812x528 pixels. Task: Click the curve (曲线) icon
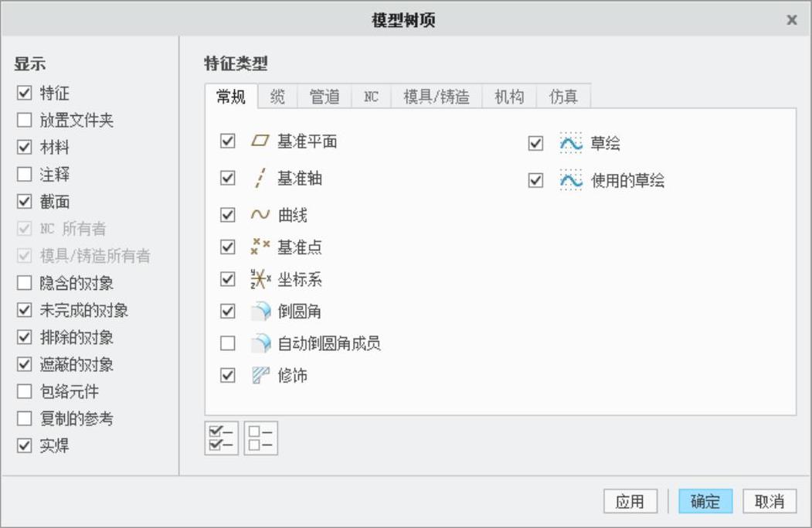tap(260, 215)
